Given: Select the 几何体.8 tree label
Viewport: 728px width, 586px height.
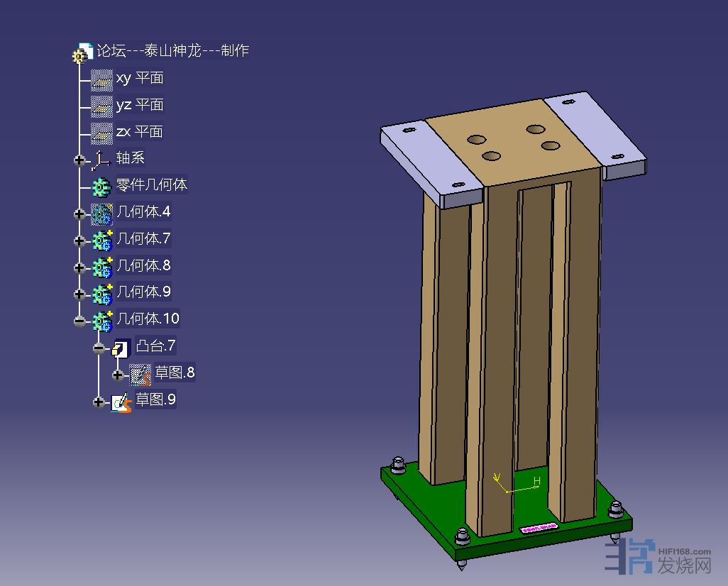Looking at the screenshot, I should (143, 265).
